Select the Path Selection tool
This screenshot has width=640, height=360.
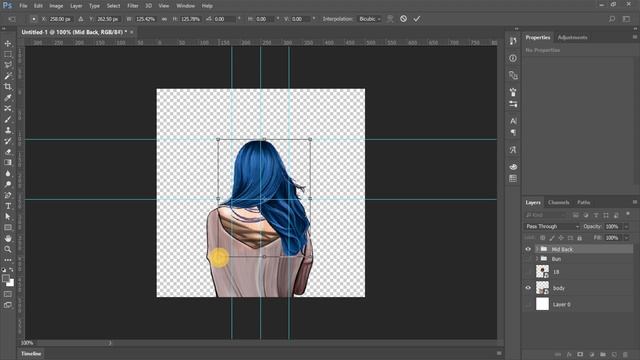point(8,217)
